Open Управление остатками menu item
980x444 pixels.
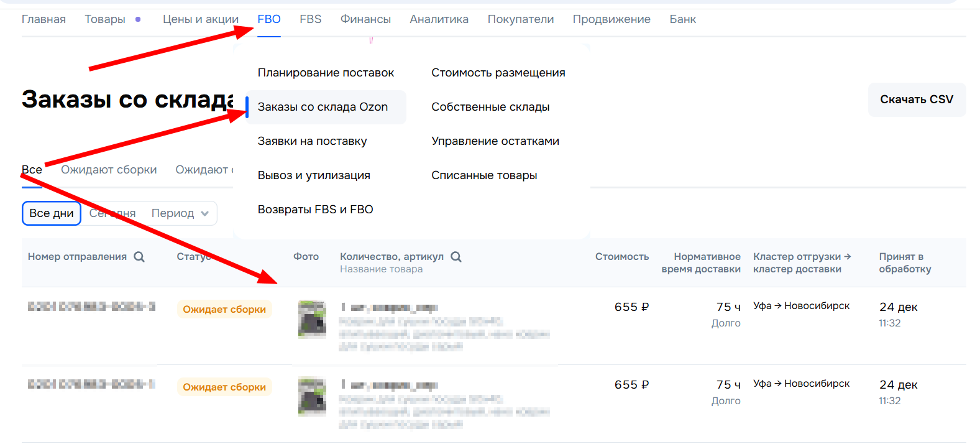click(x=495, y=141)
